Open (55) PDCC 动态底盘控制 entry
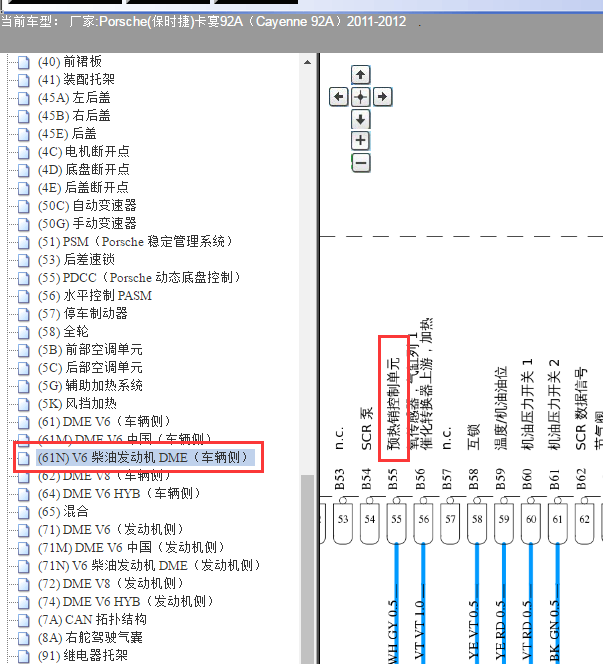 pos(139,278)
